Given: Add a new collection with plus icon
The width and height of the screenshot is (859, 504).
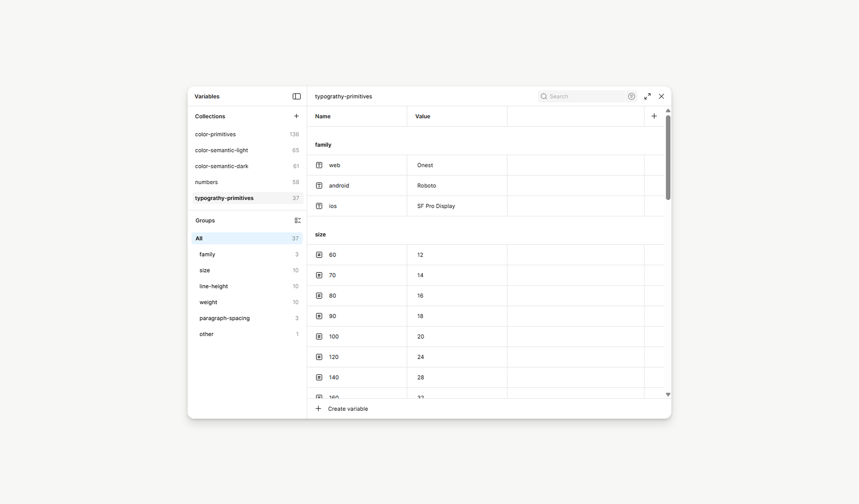Looking at the screenshot, I should (296, 116).
